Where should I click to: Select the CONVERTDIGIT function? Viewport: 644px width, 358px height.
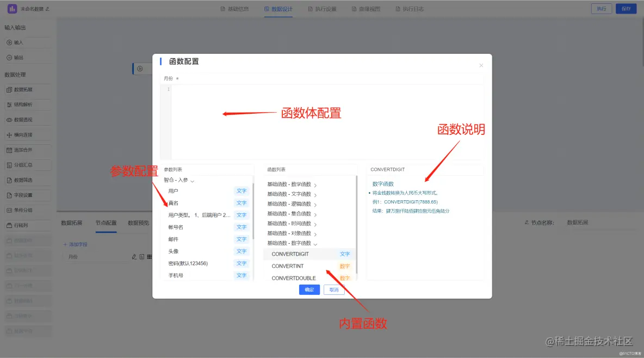click(x=309, y=254)
